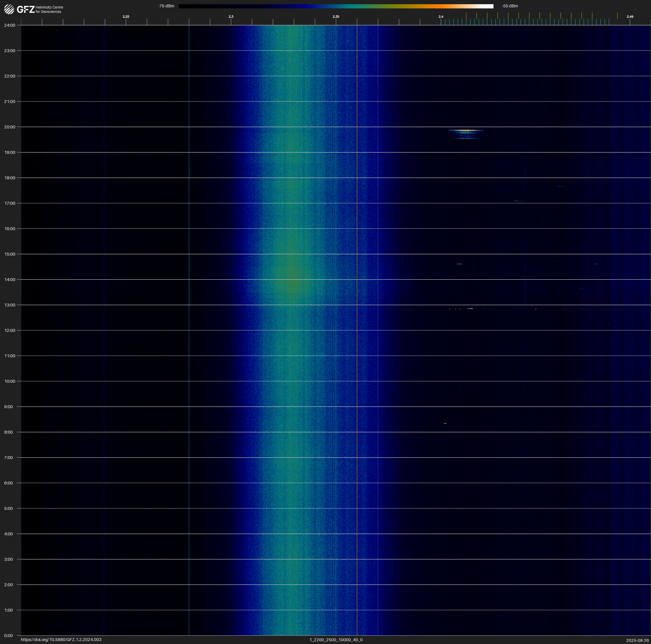The width and height of the screenshot is (651, 644).
Task: Select the -75 dBm scale label
Action: click(x=166, y=6)
